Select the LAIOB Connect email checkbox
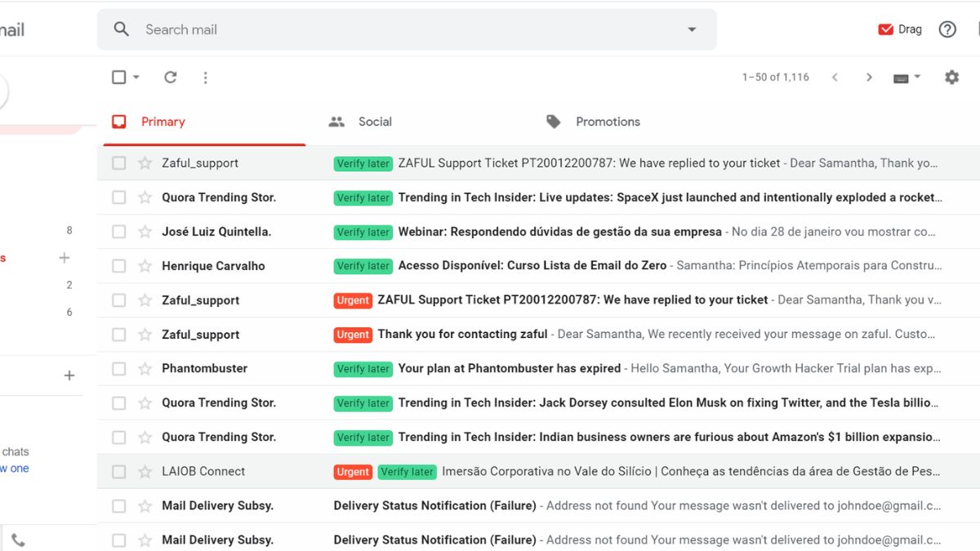The width and height of the screenshot is (980, 551). point(119,472)
